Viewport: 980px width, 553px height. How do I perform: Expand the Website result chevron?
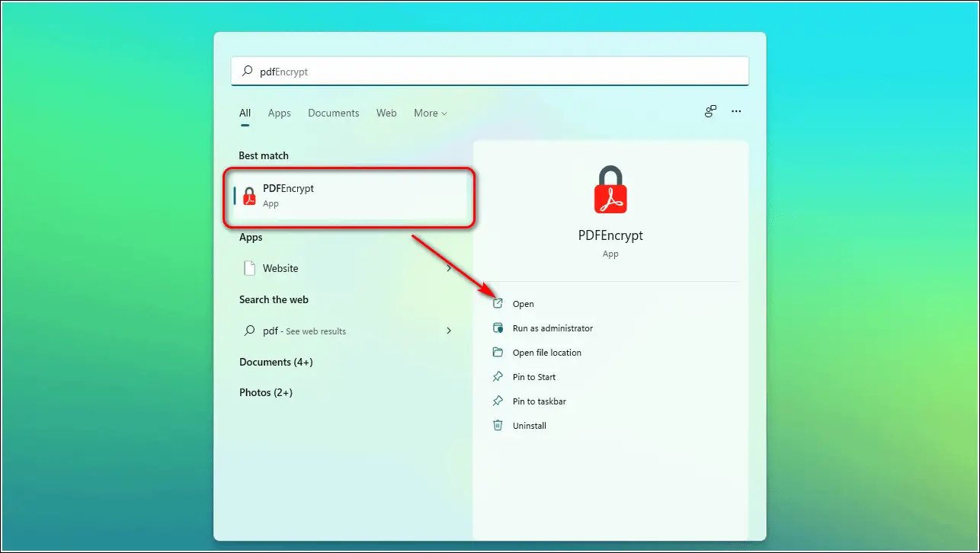tap(449, 268)
